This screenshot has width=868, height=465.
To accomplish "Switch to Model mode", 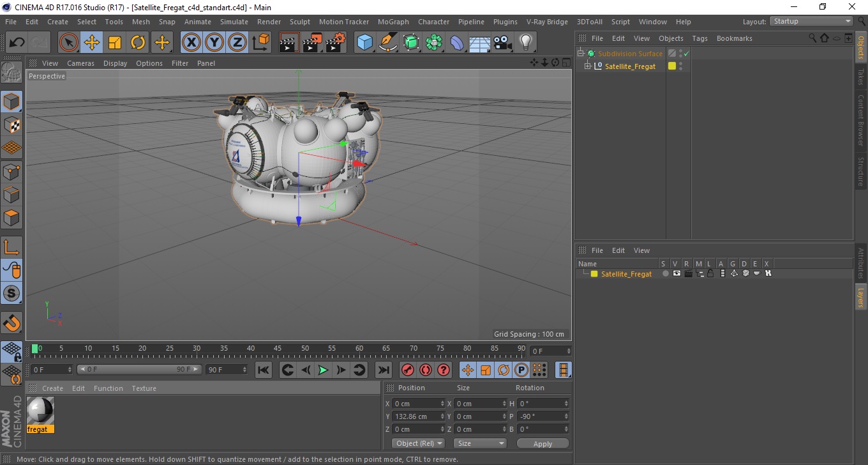I will [11, 101].
